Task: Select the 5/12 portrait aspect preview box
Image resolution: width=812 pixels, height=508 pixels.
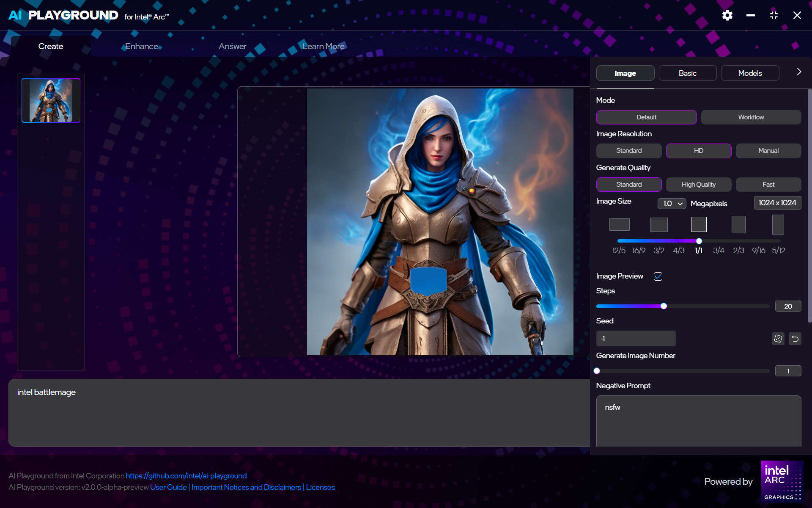Action: pos(778,224)
